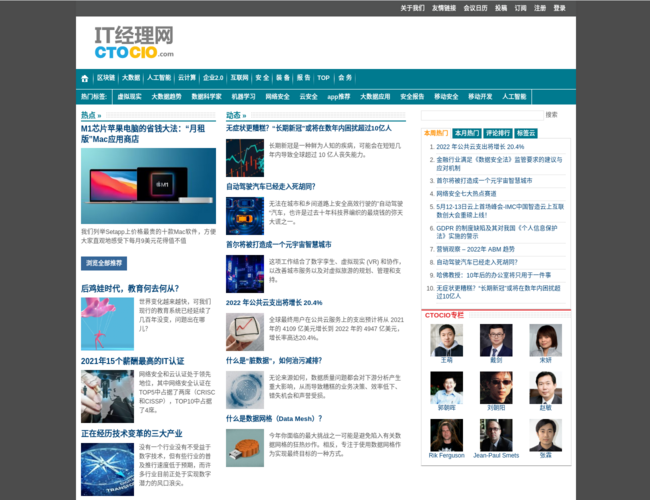
Task: Open 刘朝阳 columnist avatar
Action: pyautogui.click(x=496, y=387)
